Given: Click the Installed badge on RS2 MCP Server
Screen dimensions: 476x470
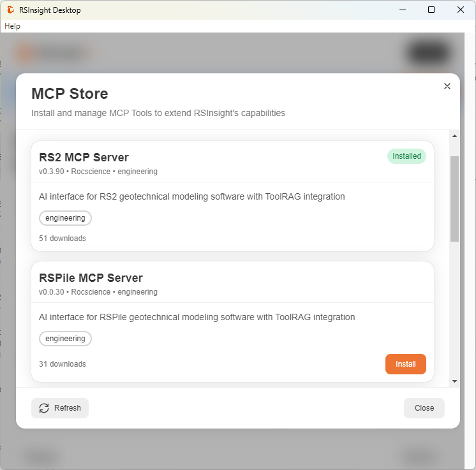Looking at the screenshot, I should coord(406,156).
